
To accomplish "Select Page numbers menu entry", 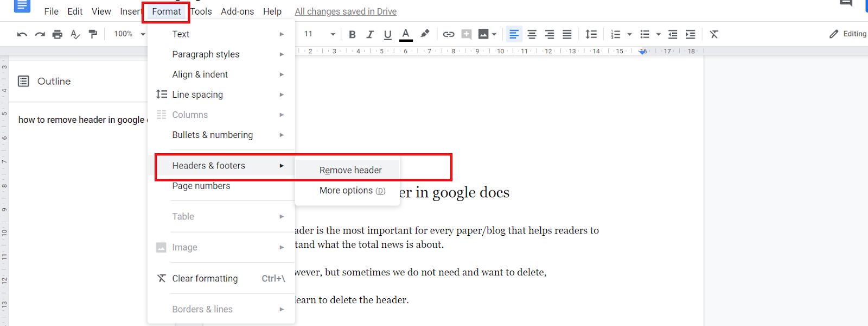I will pos(221,186).
